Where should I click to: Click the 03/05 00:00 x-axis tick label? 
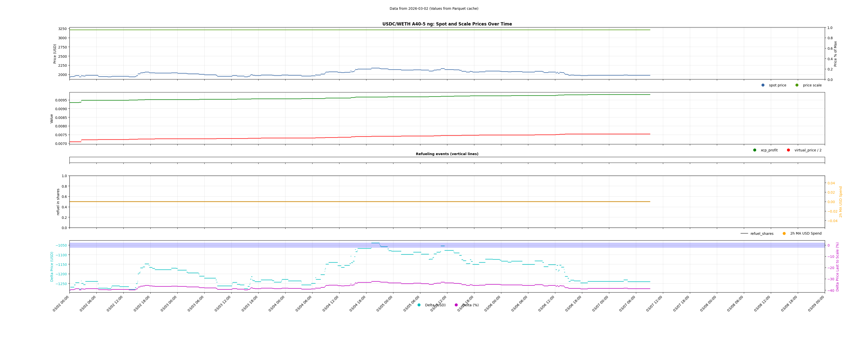(384, 304)
